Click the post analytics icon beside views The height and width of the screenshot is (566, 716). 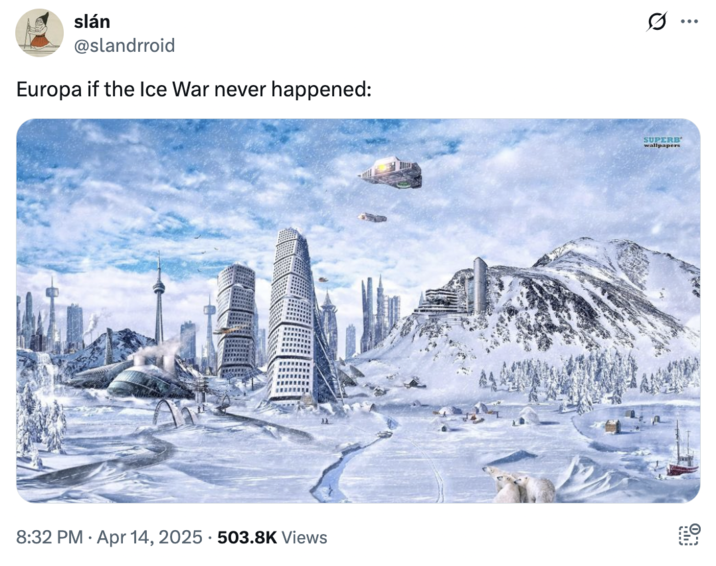click(689, 535)
